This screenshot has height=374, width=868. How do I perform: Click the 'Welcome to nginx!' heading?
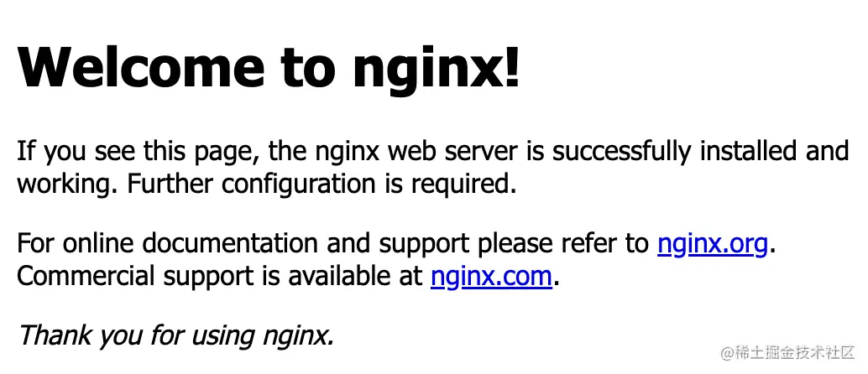269,67
